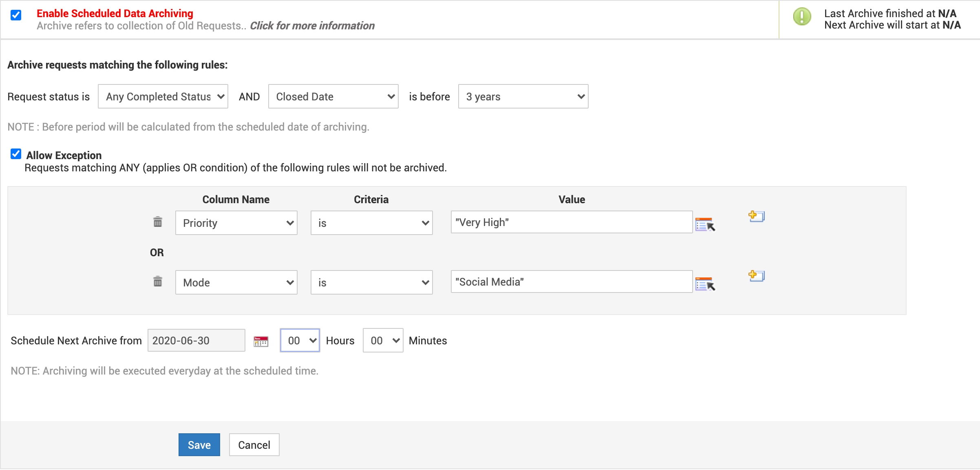
Task: Open calendar date picker icon
Action: pos(261,341)
